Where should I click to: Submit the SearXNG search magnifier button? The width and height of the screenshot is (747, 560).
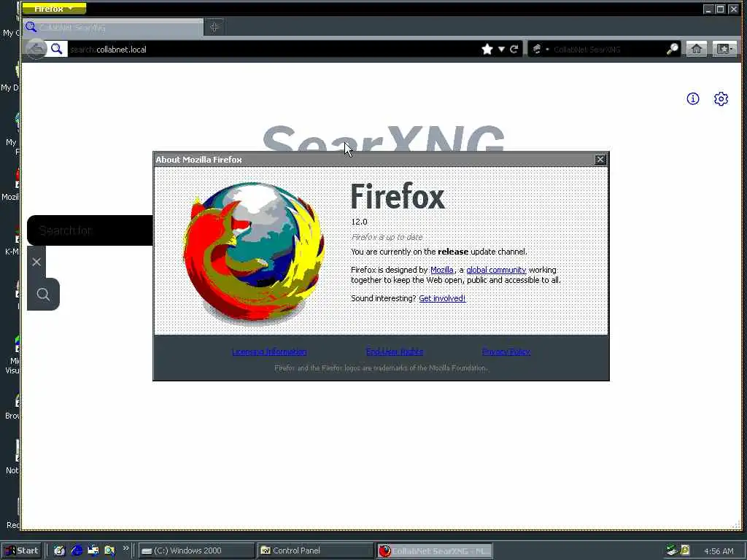click(43, 295)
